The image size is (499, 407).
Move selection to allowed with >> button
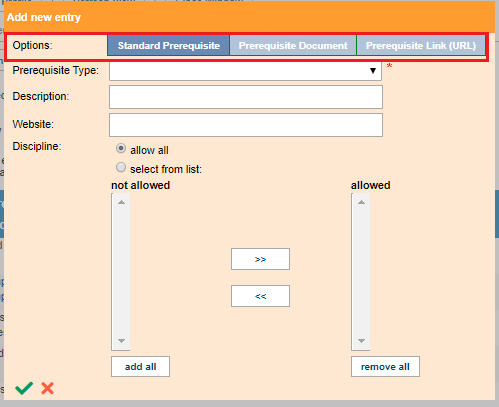260,259
